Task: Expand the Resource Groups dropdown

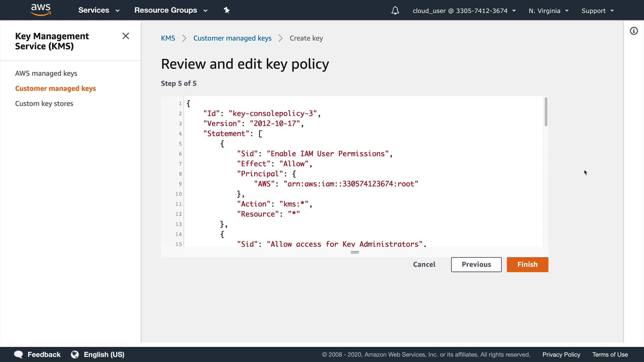Action: pos(171,10)
